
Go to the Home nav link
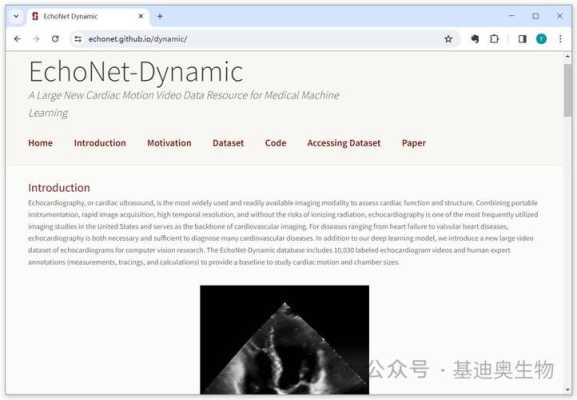coord(40,143)
